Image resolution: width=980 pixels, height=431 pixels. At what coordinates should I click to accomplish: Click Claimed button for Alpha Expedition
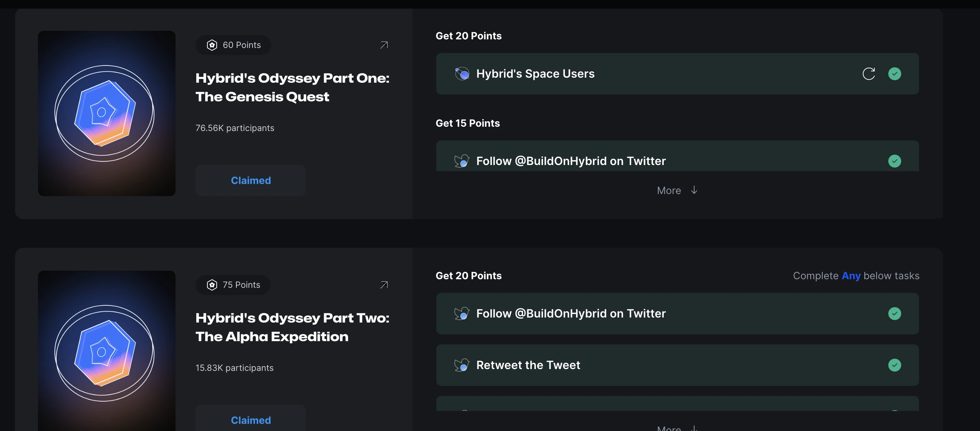250,420
